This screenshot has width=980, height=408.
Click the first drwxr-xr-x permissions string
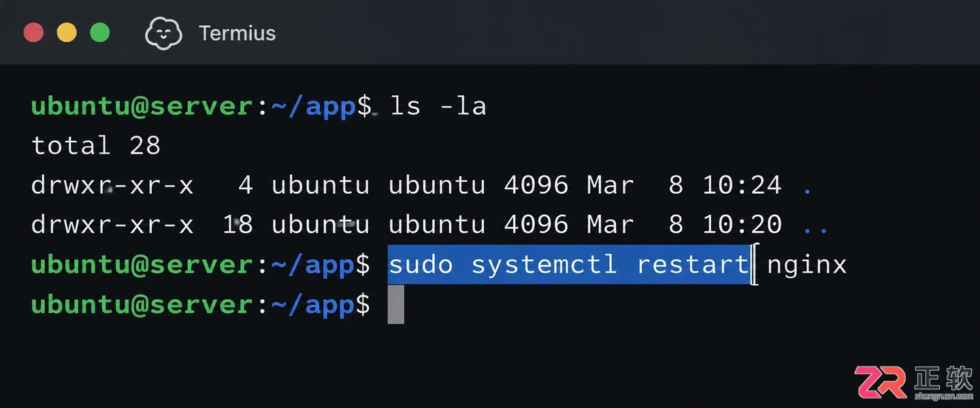tap(112, 185)
